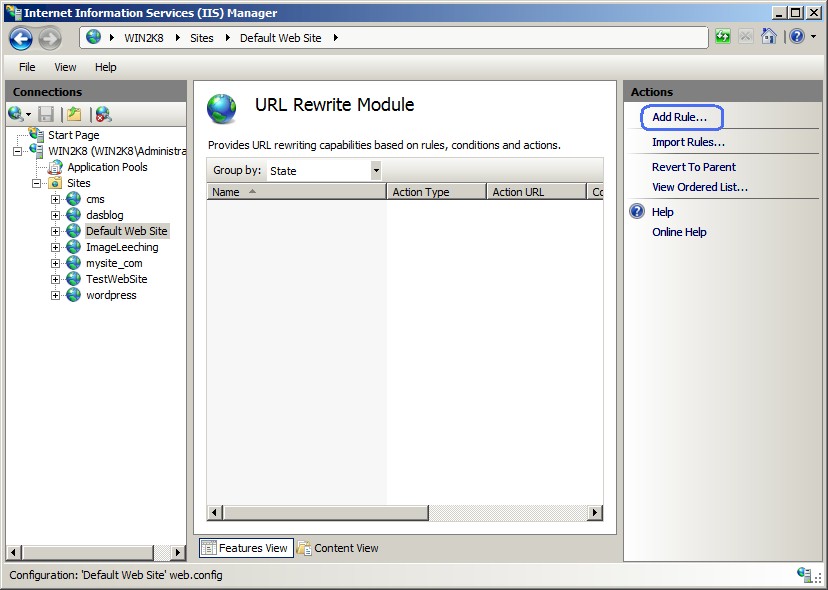Viewport: 828px width, 590px height.
Task: Sort rules by the Action URL column header
Action: tap(537, 192)
